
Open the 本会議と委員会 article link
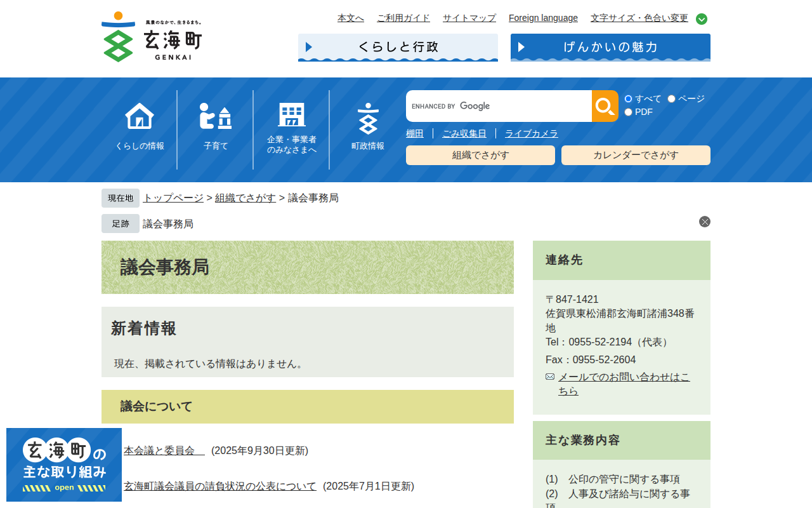click(159, 450)
